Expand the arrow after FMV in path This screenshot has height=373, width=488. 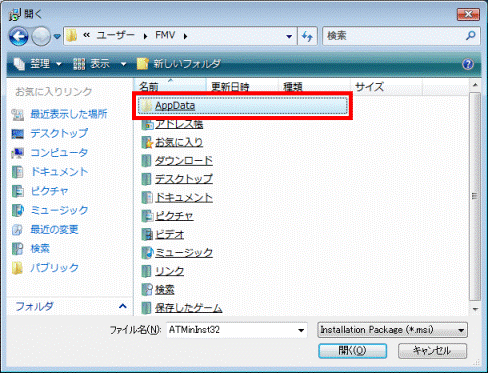[185, 36]
